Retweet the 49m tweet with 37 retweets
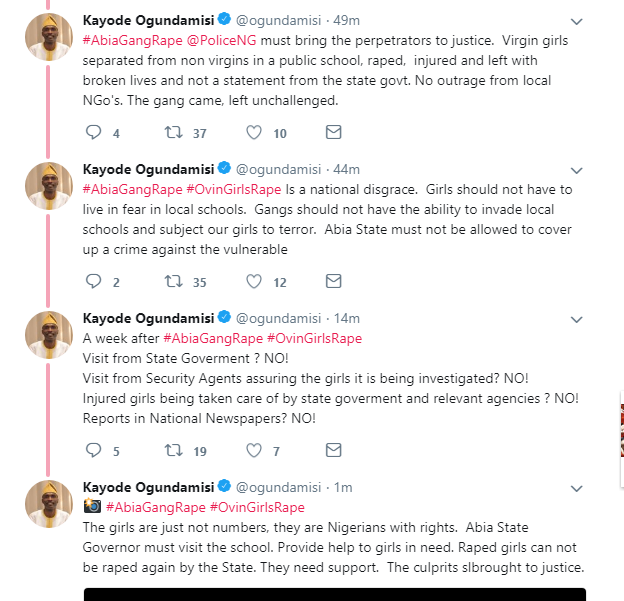This screenshot has width=624, height=601. 174,132
